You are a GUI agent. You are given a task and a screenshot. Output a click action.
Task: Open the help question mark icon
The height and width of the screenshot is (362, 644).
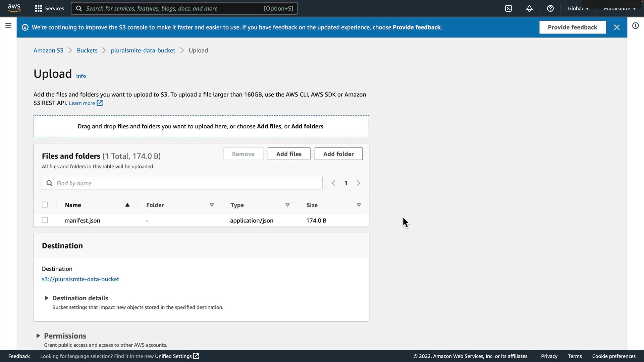pos(550,8)
